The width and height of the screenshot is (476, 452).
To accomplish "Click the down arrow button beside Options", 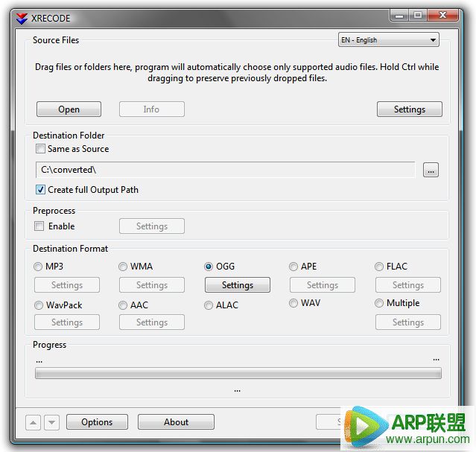I will pos(51,422).
